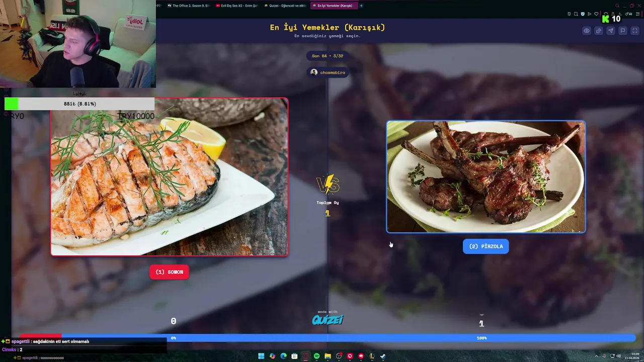Click the blue shield ad-blocker icon
The height and width of the screenshot is (362, 644).
point(583,14)
